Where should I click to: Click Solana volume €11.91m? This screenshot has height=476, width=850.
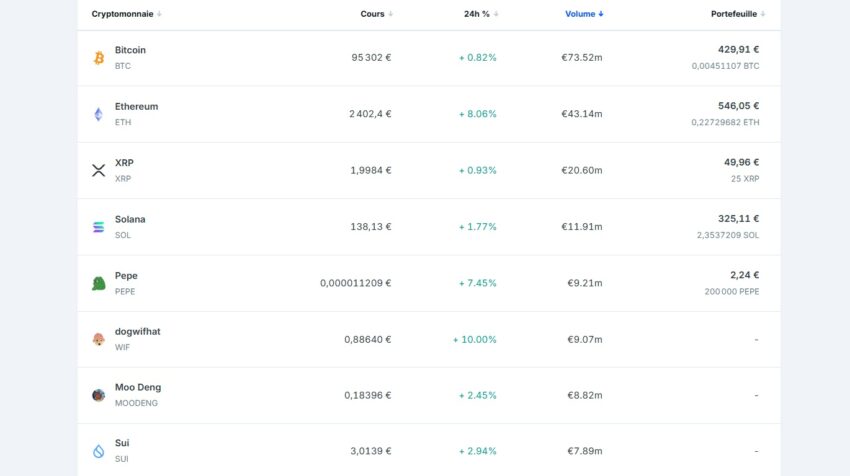(582, 227)
